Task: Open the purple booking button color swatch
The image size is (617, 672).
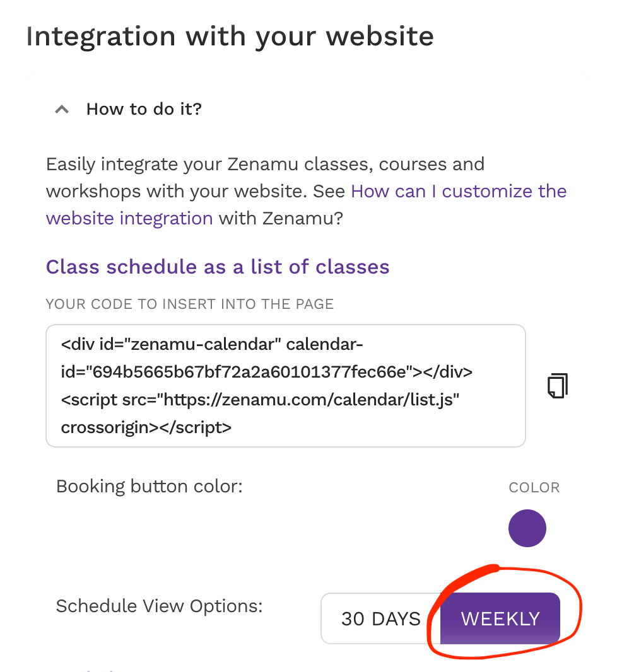Action: point(527,528)
